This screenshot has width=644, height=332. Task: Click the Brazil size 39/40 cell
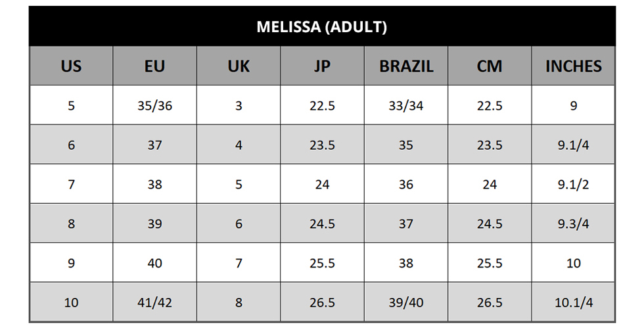(406, 302)
